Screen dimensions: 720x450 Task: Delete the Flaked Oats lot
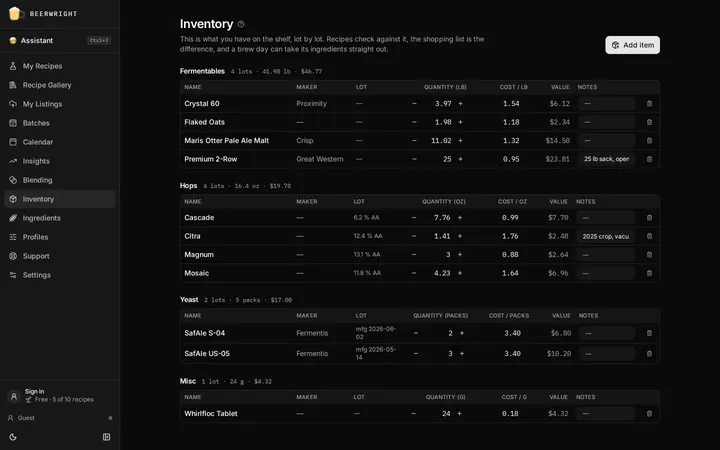point(649,122)
